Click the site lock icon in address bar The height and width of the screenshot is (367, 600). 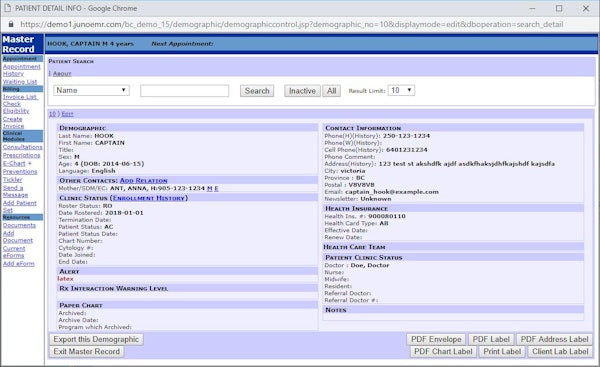[x=11, y=24]
